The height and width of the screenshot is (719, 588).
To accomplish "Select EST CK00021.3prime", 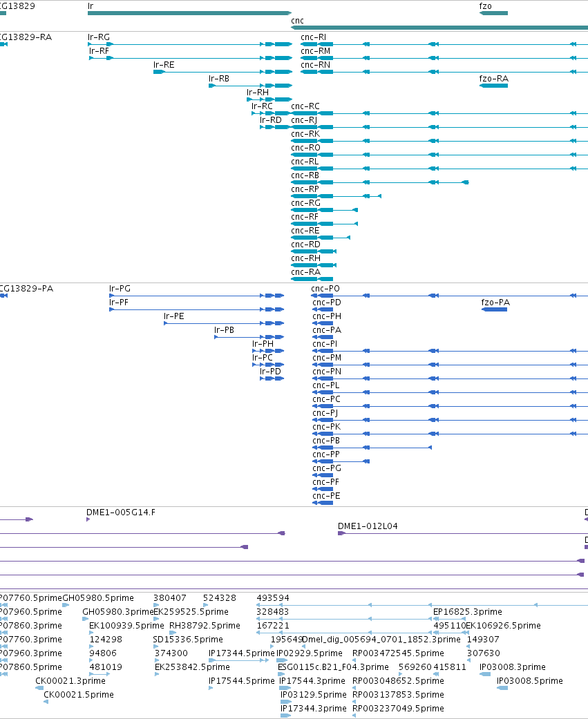I will tap(39, 688).
